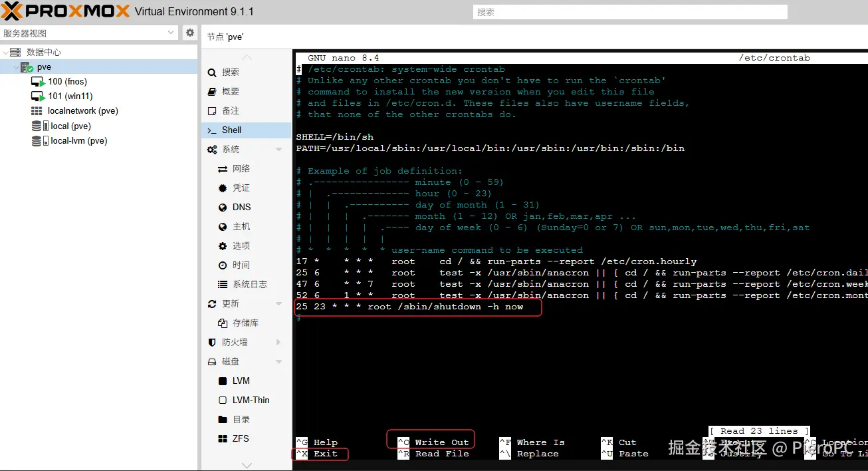Open the DNS settings page
This screenshot has width=868, height=471.
click(x=241, y=207)
